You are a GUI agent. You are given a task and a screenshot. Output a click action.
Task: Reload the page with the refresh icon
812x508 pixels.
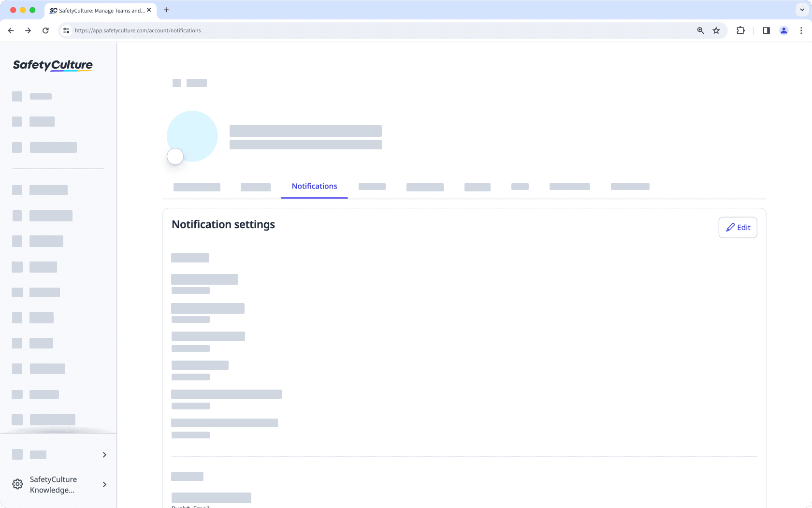click(45, 30)
